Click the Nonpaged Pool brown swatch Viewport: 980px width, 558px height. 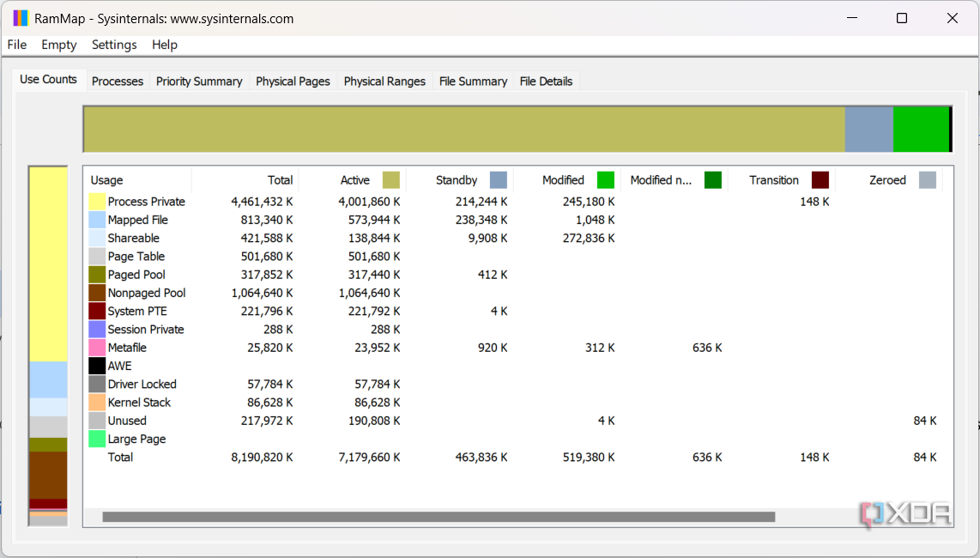pyautogui.click(x=97, y=293)
